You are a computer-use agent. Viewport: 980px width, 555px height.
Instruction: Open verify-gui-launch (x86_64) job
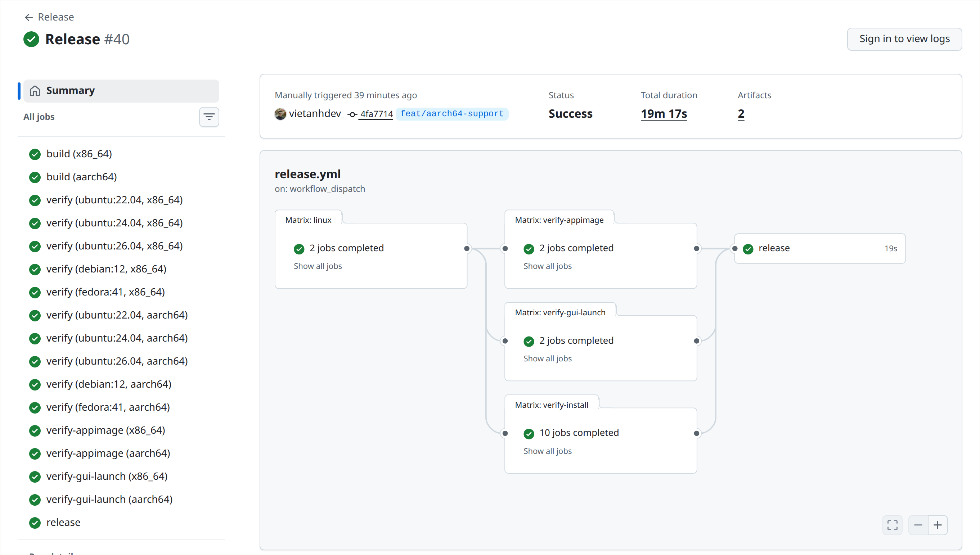tap(121, 477)
